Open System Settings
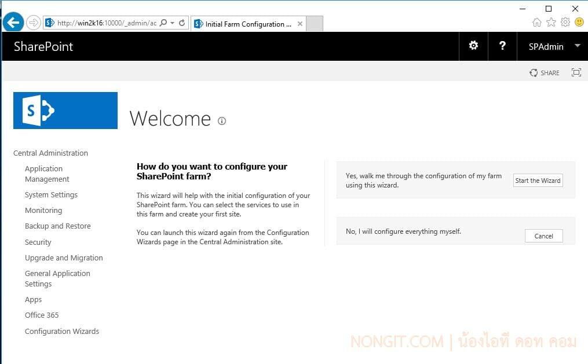 51,195
